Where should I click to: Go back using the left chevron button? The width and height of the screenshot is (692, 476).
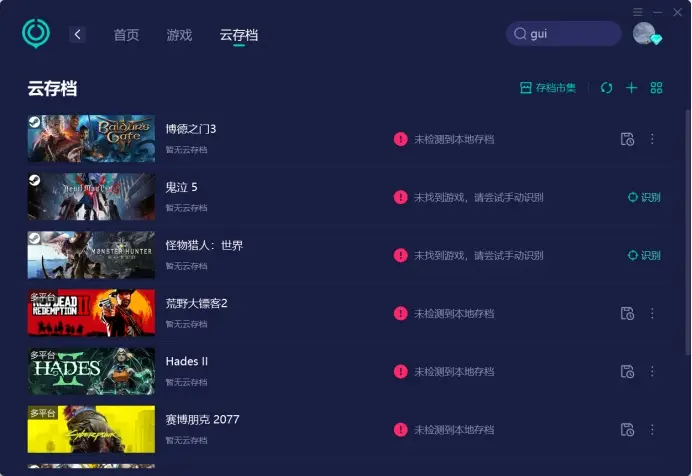pyautogui.click(x=78, y=35)
